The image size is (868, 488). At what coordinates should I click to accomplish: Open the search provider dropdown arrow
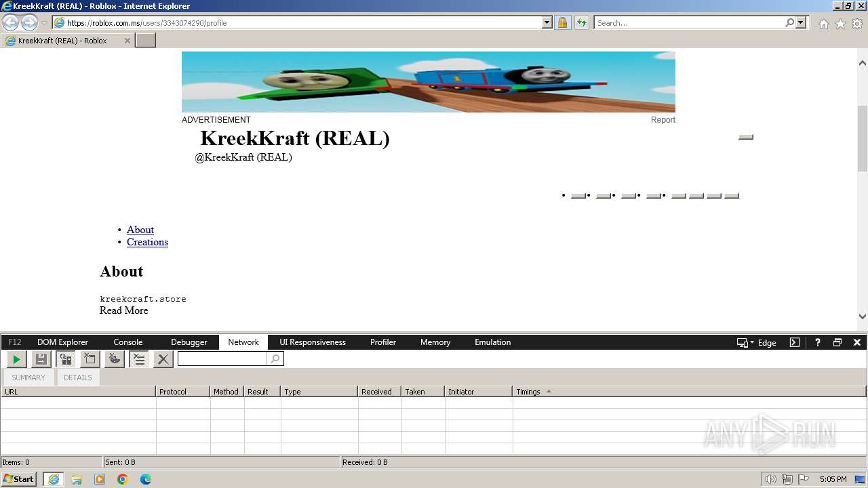pos(801,22)
